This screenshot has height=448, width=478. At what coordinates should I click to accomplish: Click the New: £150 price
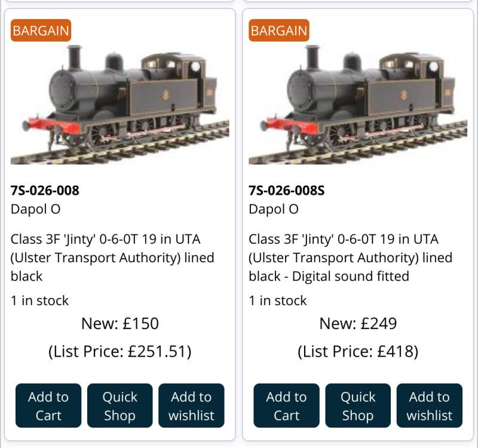coord(119,324)
